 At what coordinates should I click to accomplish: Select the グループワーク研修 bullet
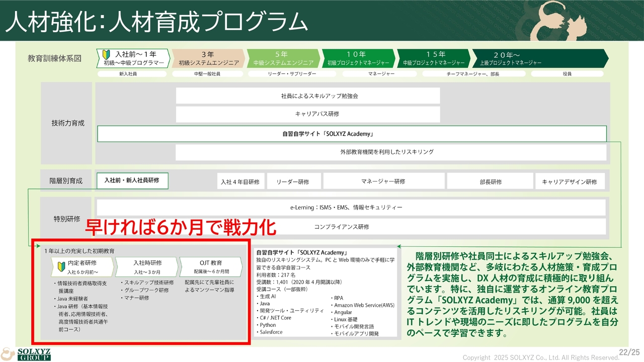tap(144, 290)
